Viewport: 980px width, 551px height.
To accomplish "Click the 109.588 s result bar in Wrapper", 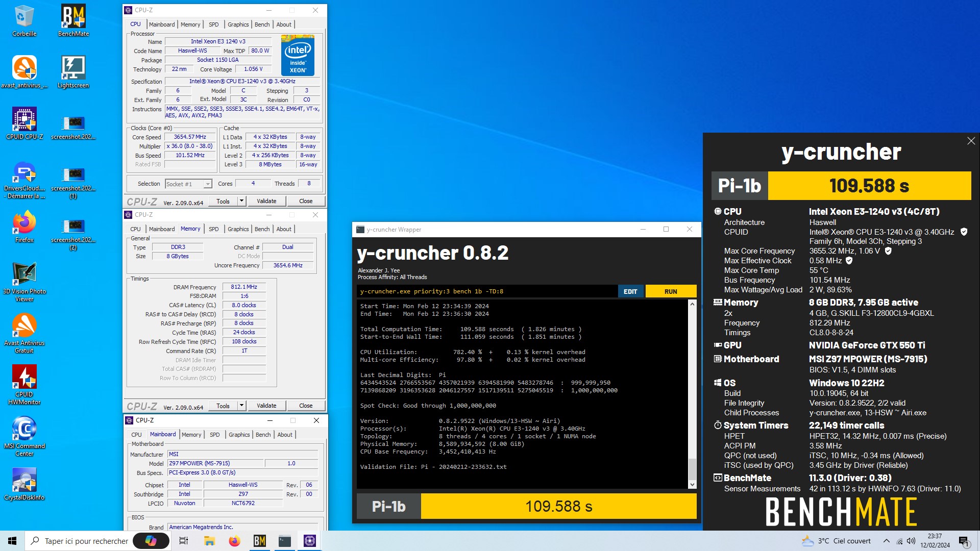I will click(x=558, y=506).
